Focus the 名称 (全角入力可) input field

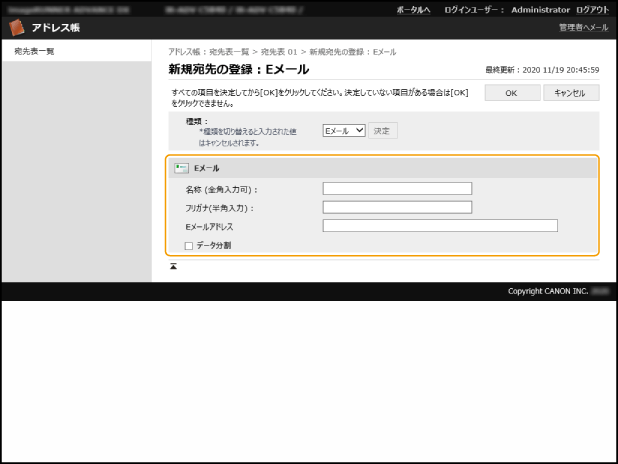coord(397,188)
